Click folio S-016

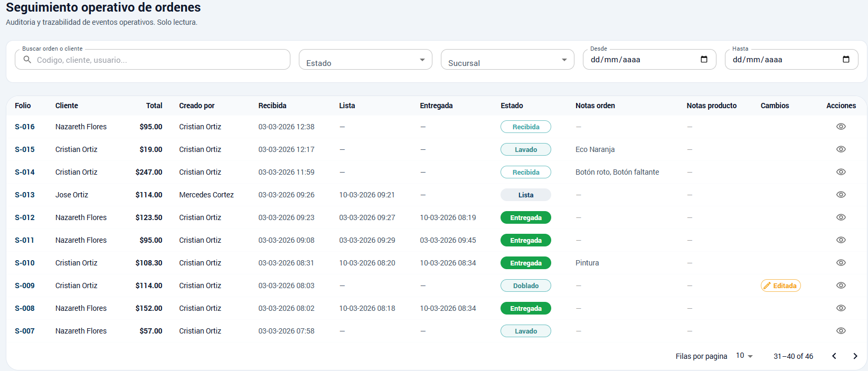pyautogui.click(x=25, y=127)
